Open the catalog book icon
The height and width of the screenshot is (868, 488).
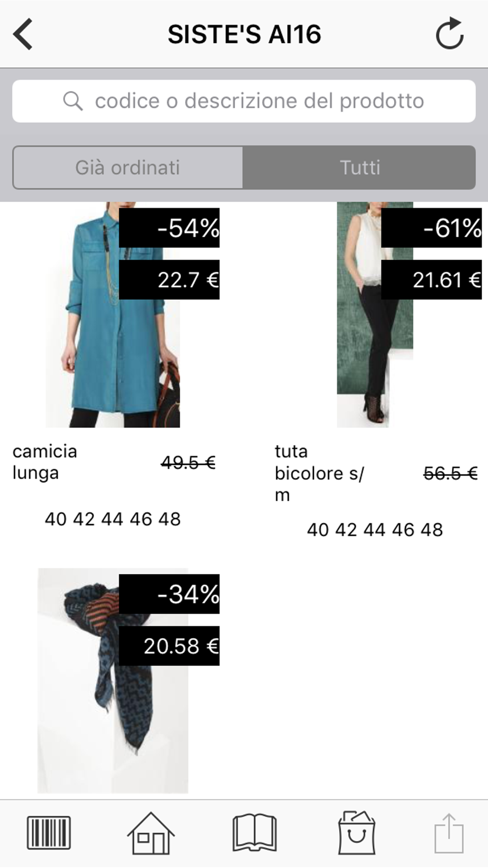coord(255,832)
